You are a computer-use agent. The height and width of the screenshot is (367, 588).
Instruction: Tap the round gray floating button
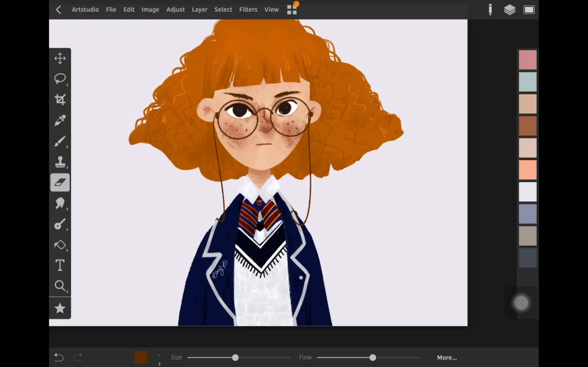coord(521,303)
